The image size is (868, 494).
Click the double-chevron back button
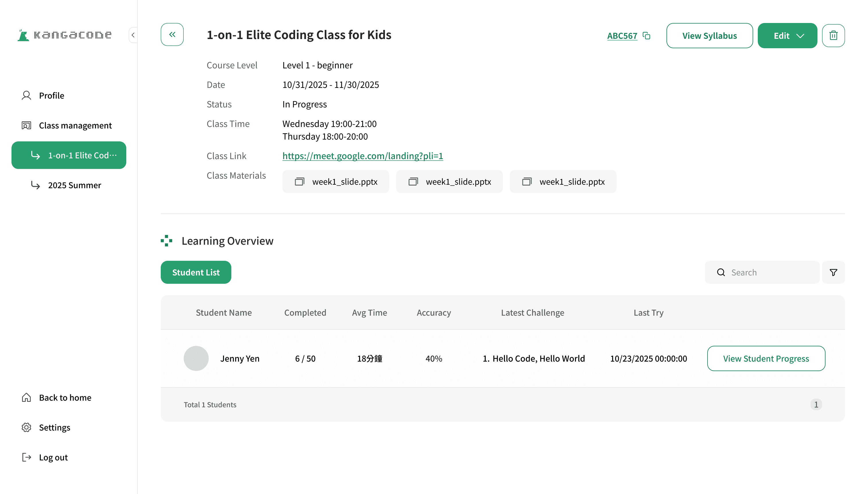point(172,34)
